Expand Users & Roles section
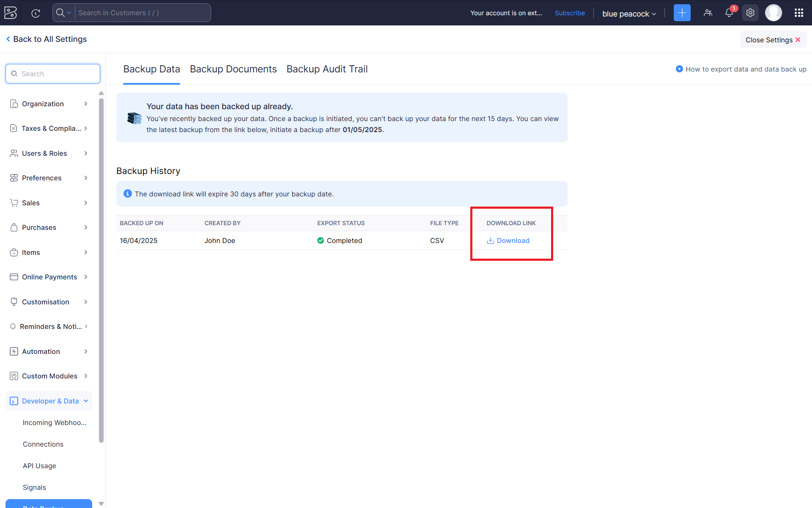This screenshot has height=508, width=812. click(x=86, y=153)
